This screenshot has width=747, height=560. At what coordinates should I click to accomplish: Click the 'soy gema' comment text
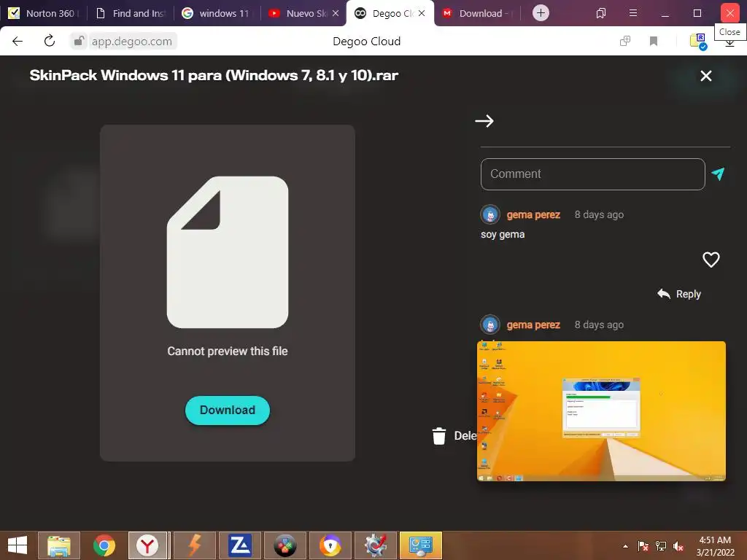tap(503, 234)
